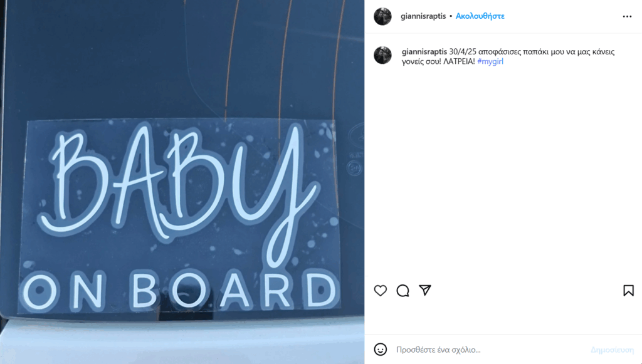
Task: Like the post with the heart icon
Action: pyautogui.click(x=381, y=290)
